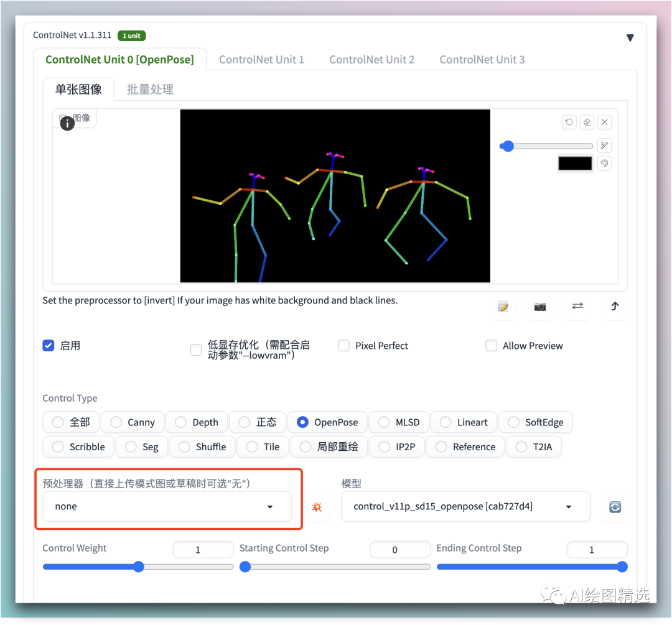The width and height of the screenshot is (672, 625).
Task: Open new canvas with notepad pencil icon
Action: (x=503, y=307)
